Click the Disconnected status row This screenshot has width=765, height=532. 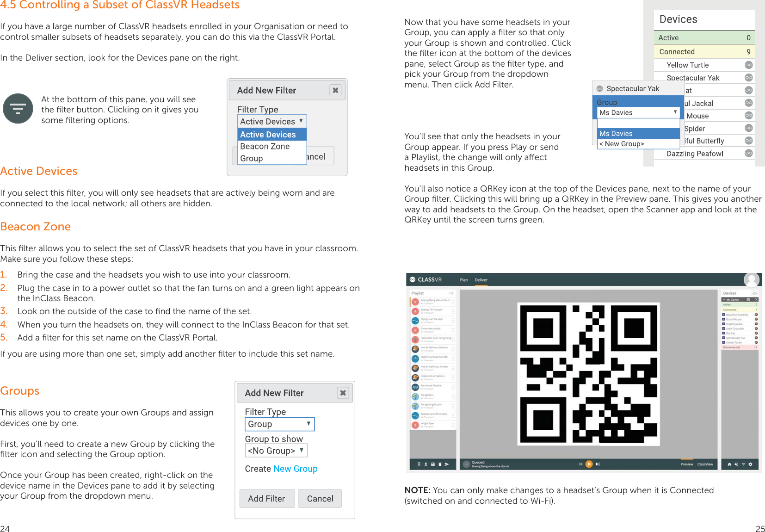tap(740, 347)
